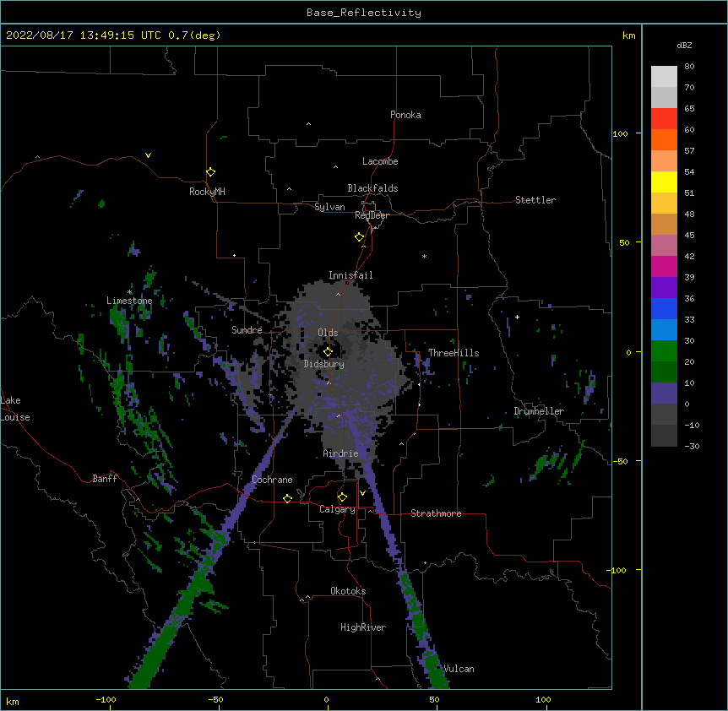Click the magenta 42-39 dBZ legend swatch
Viewport: 728px width, 711px height.
[664, 266]
